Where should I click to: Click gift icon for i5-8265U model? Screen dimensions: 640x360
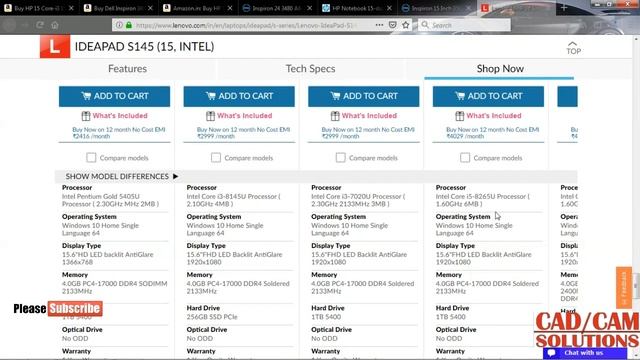[x=460, y=116]
